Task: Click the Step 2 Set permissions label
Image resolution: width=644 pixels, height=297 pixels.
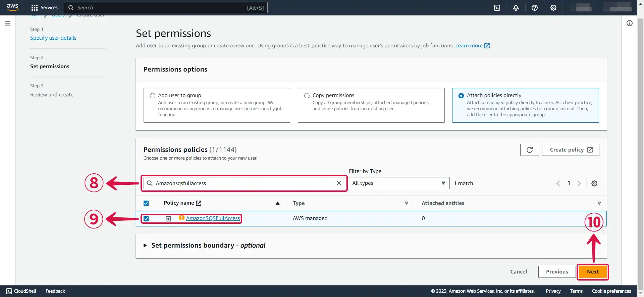Action: [x=50, y=67]
